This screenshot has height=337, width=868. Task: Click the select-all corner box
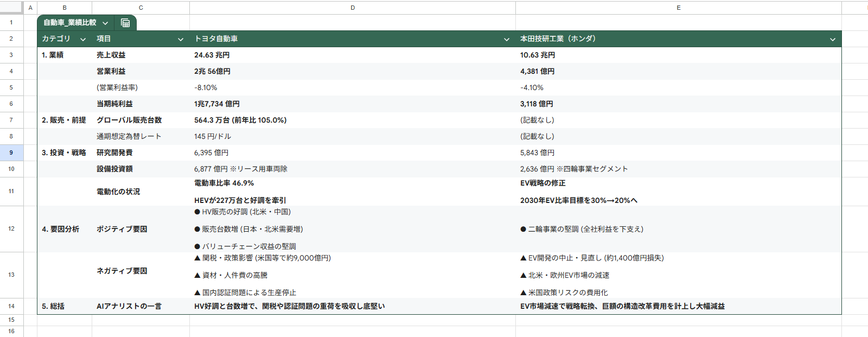(11, 8)
